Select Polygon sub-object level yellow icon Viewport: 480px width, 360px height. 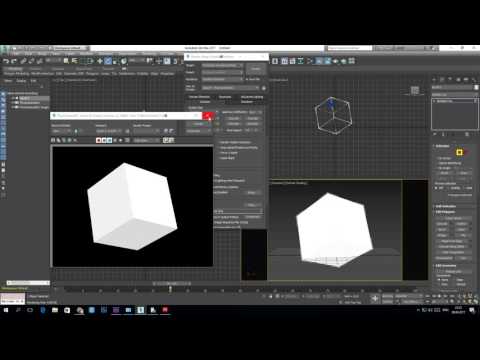(459, 152)
